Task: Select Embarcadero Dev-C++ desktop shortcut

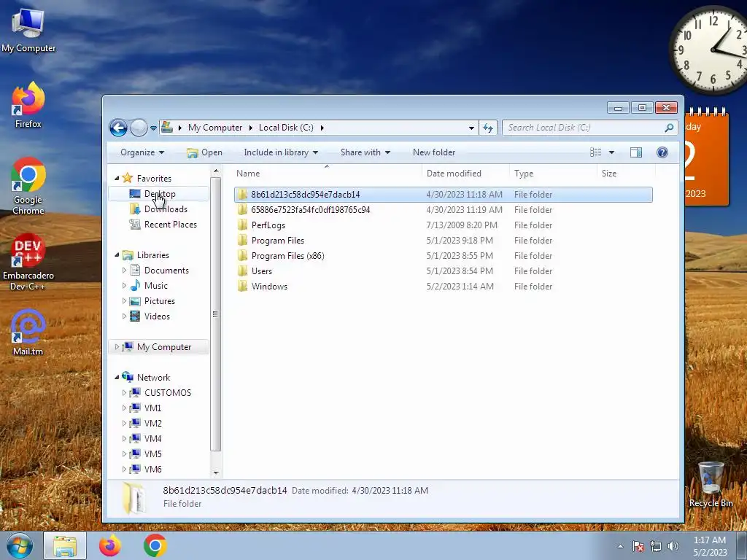Action: coord(28,262)
